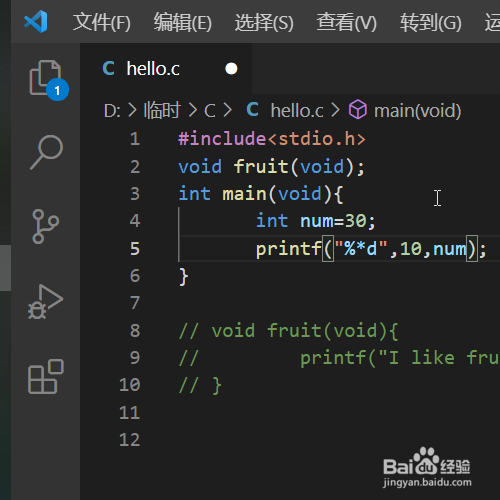Click the commented printf("I like line
The image size is (500, 500).
[x=339, y=358]
